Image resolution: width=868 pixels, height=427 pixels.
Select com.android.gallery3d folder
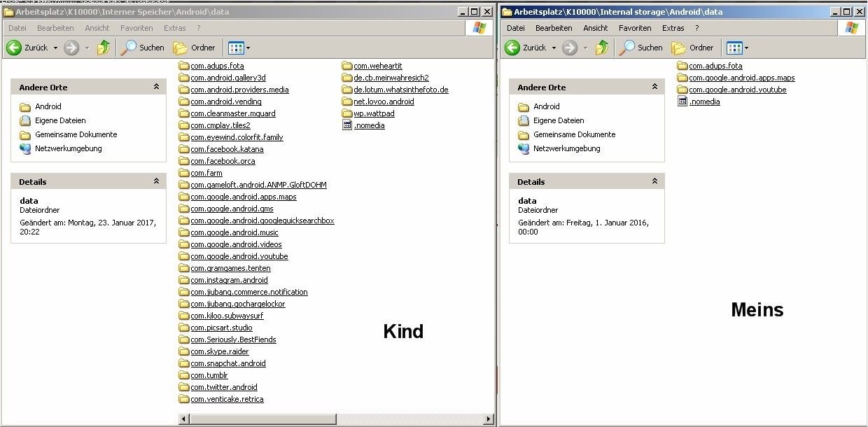click(x=222, y=78)
